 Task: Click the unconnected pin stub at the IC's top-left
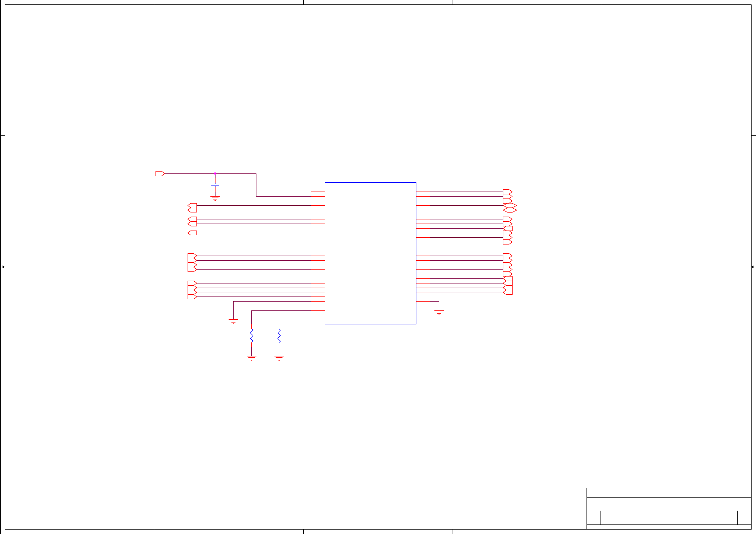click(x=317, y=192)
